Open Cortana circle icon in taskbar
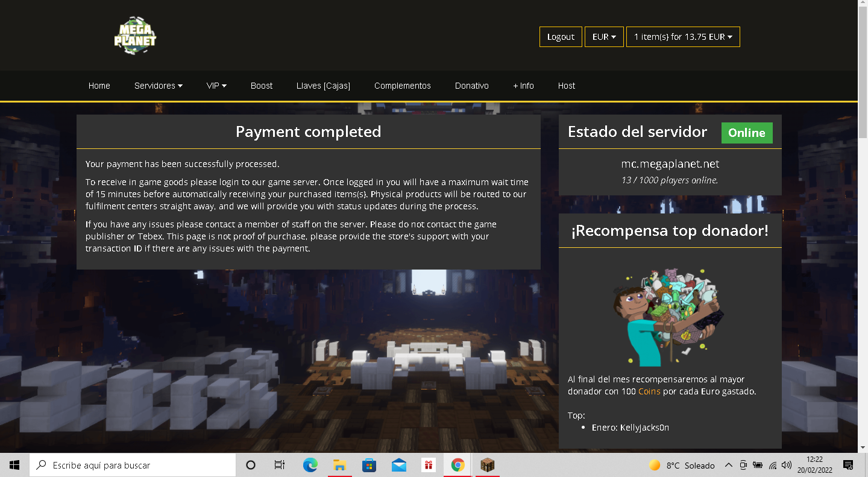This screenshot has width=868, height=477. point(251,465)
